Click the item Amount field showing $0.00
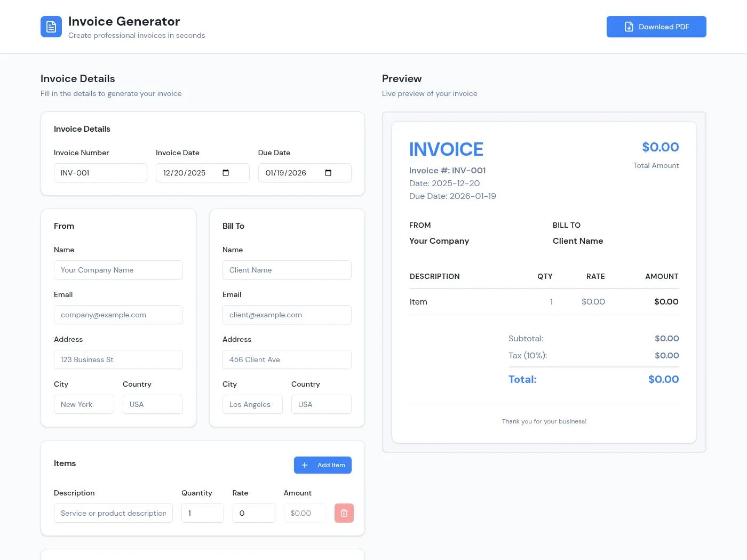The image size is (747, 560). tap(305, 513)
